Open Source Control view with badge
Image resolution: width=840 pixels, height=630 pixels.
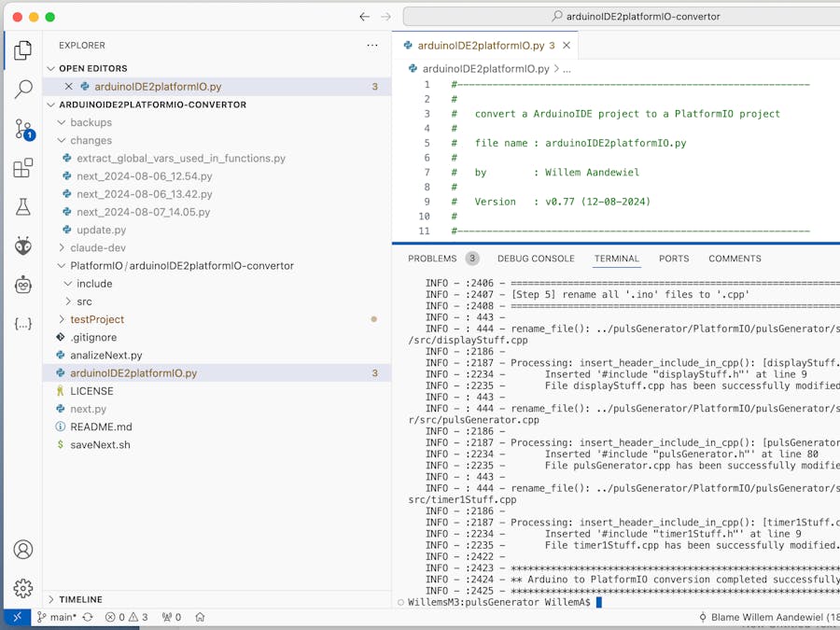pos(23,130)
